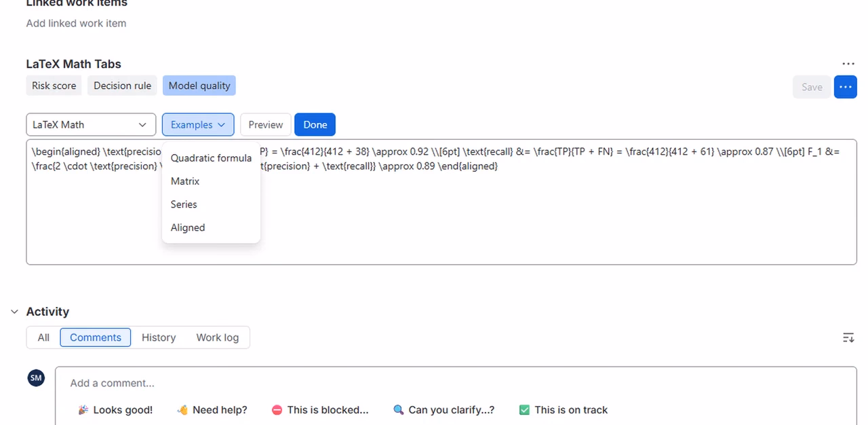Switch to the Decision rule tab

(122, 86)
